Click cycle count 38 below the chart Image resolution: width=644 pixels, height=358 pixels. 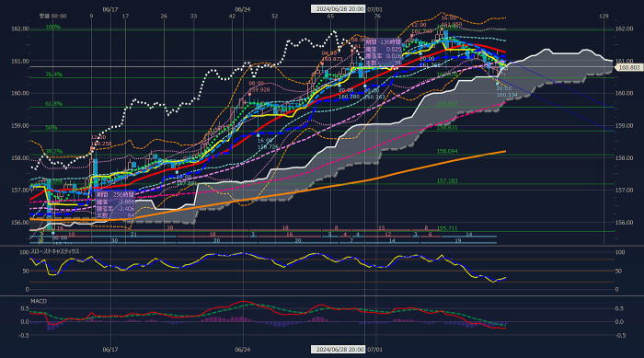(x=170, y=227)
